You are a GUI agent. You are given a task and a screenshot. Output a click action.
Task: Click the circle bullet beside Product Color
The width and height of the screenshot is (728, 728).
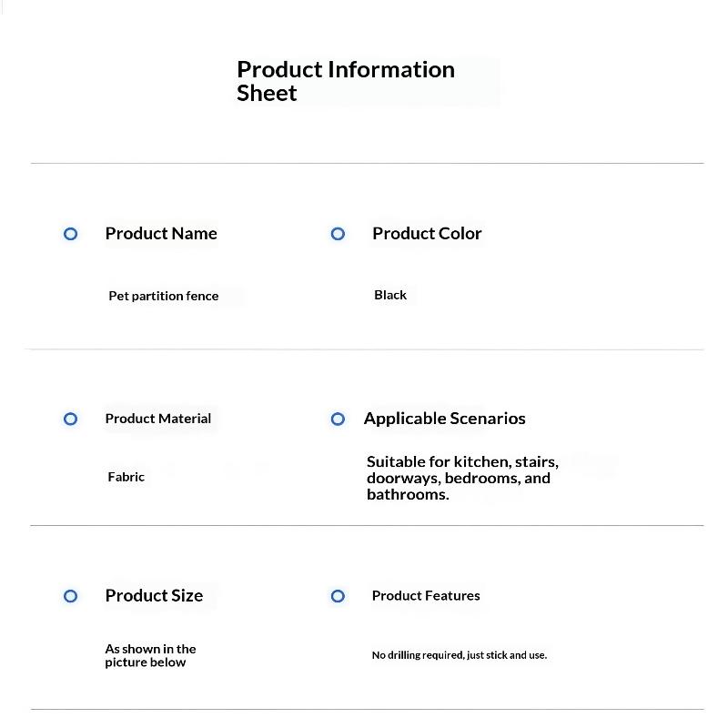click(x=338, y=234)
